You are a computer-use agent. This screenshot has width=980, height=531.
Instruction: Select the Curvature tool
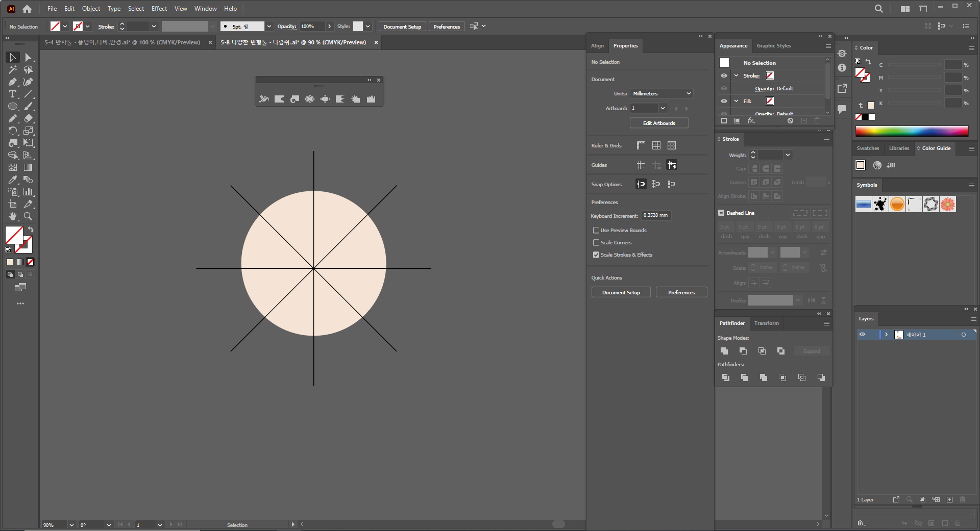click(x=28, y=82)
